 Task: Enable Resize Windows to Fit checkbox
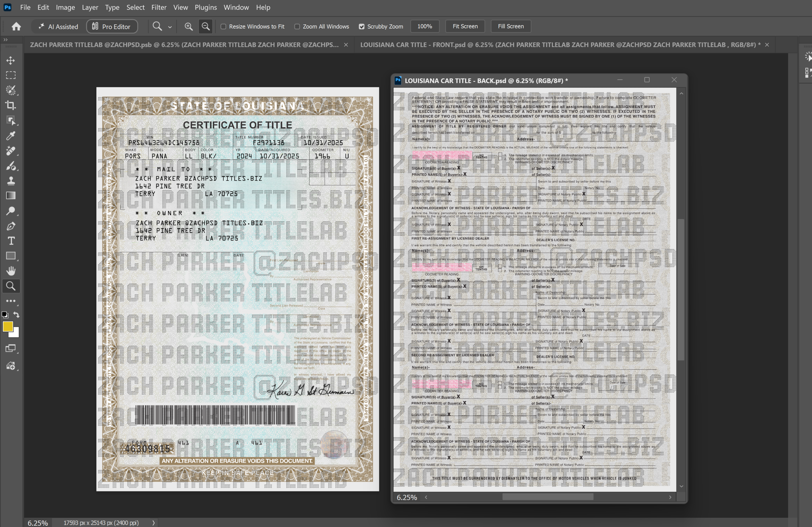pyautogui.click(x=223, y=27)
